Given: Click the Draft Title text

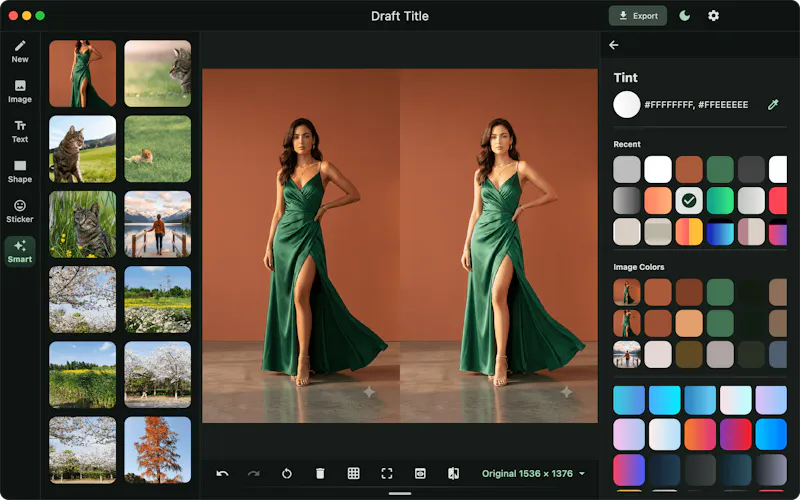Looking at the screenshot, I should pyautogui.click(x=399, y=16).
